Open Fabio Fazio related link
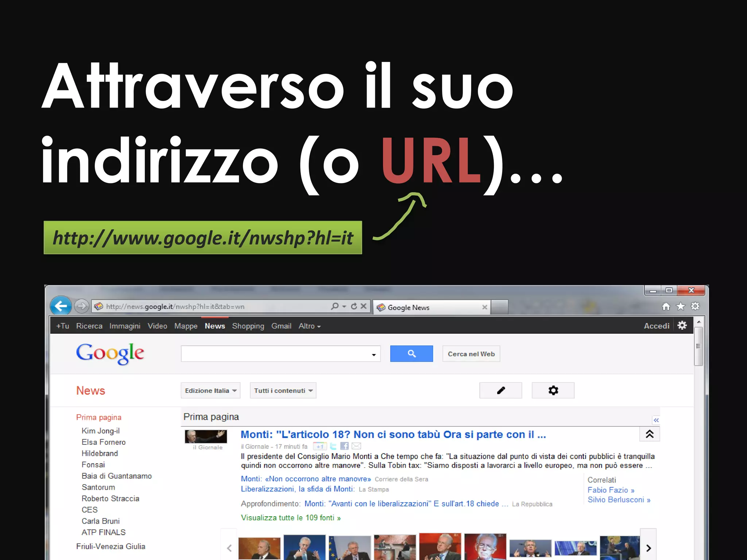The width and height of the screenshot is (747, 560). [611, 490]
